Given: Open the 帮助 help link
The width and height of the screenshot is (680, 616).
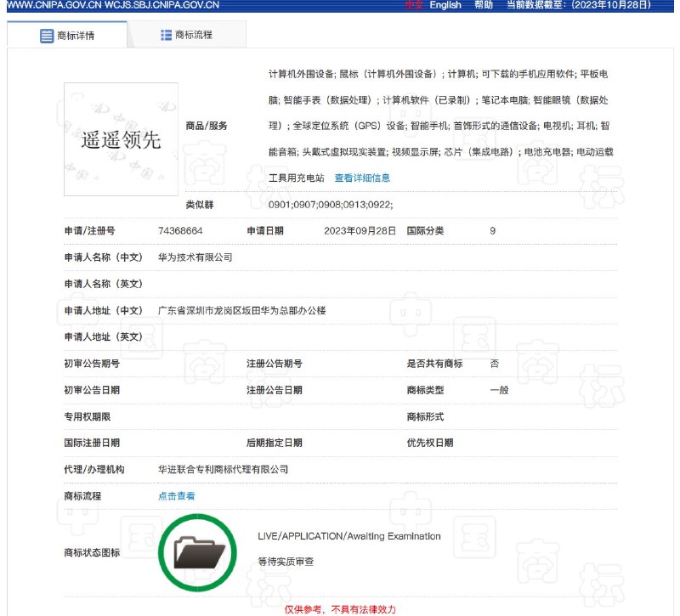Looking at the screenshot, I should 481,5.
